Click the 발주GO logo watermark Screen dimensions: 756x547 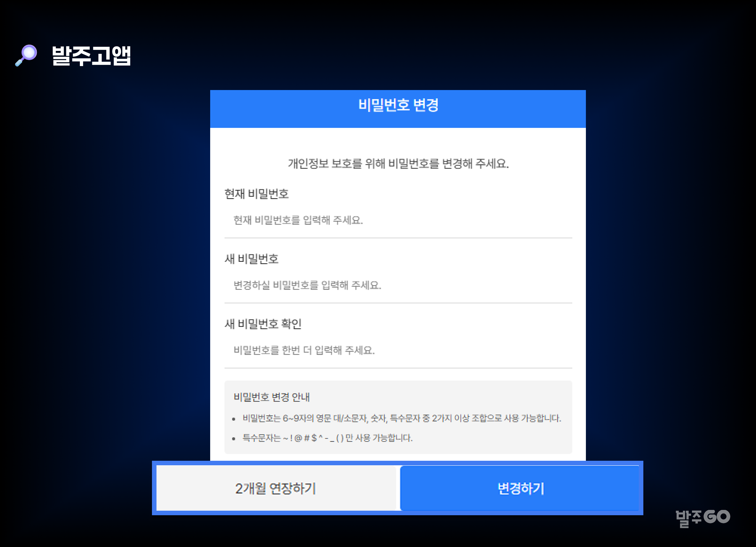pos(703,517)
